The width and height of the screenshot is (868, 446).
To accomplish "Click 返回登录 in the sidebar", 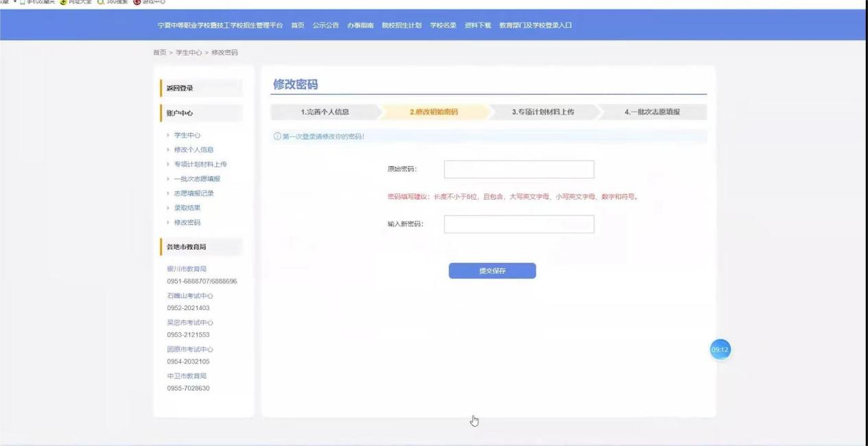I will (202, 89).
